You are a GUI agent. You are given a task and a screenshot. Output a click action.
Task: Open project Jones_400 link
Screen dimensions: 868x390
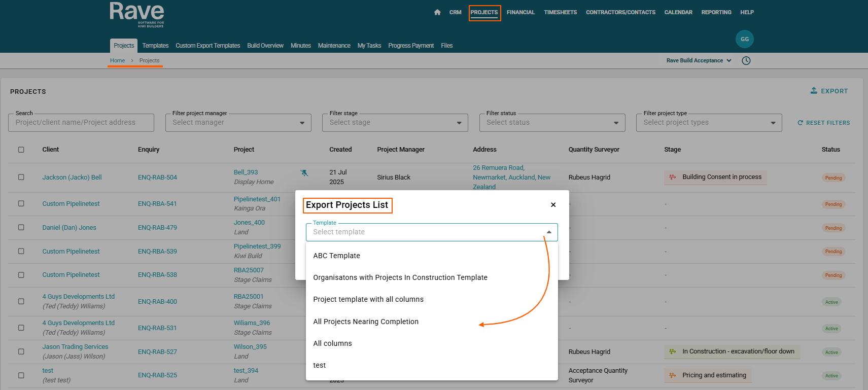[x=249, y=223]
